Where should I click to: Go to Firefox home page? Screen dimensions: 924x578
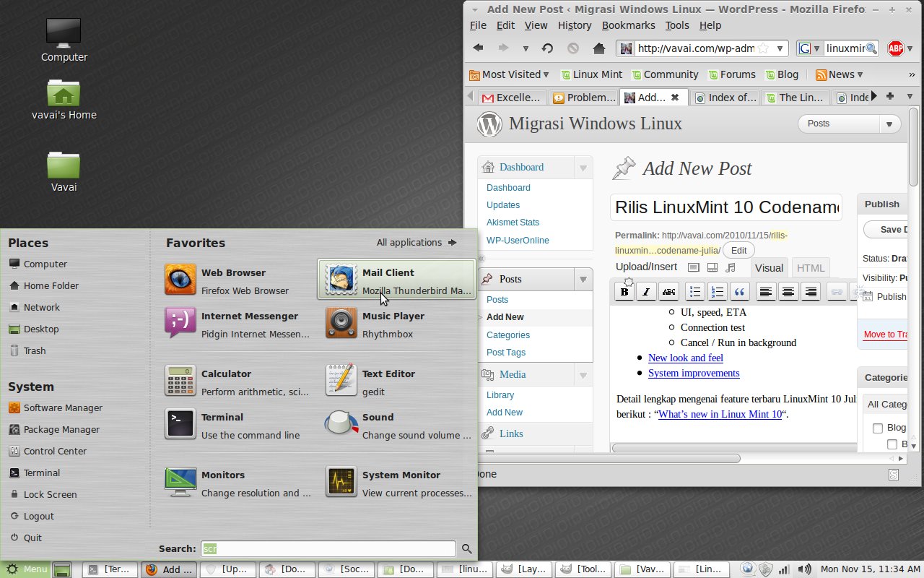tap(598, 48)
